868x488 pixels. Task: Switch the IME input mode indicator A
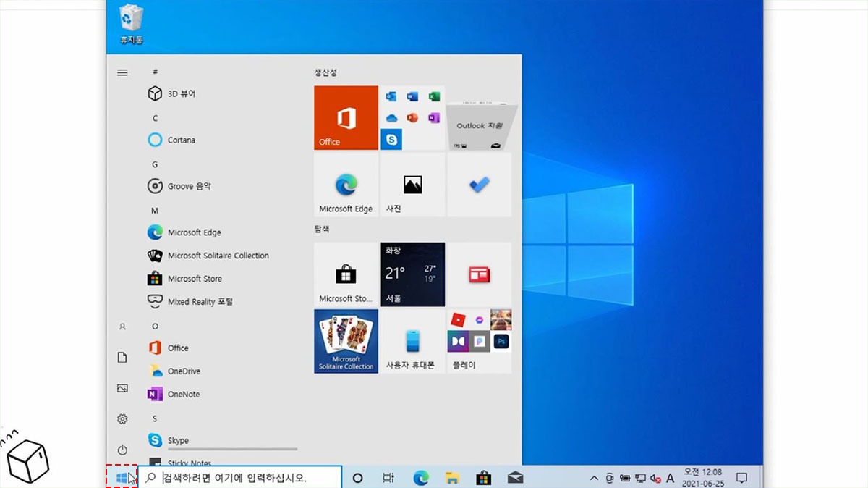coord(671,478)
